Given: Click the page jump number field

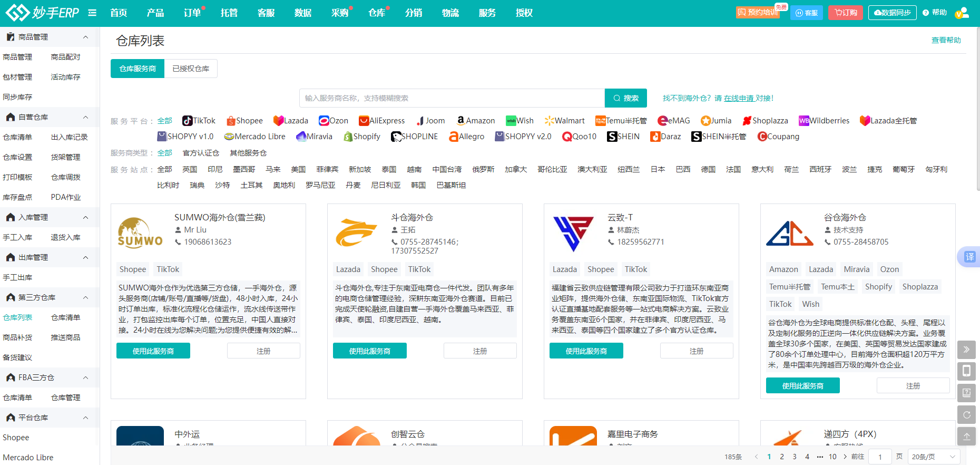Looking at the screenshot, I should (880, 457).
